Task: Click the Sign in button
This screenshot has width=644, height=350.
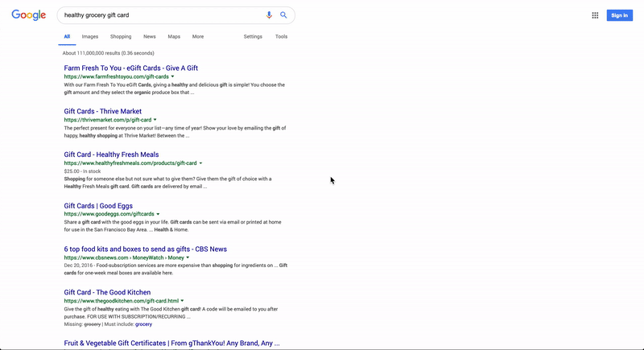Action: pos(619,15)
